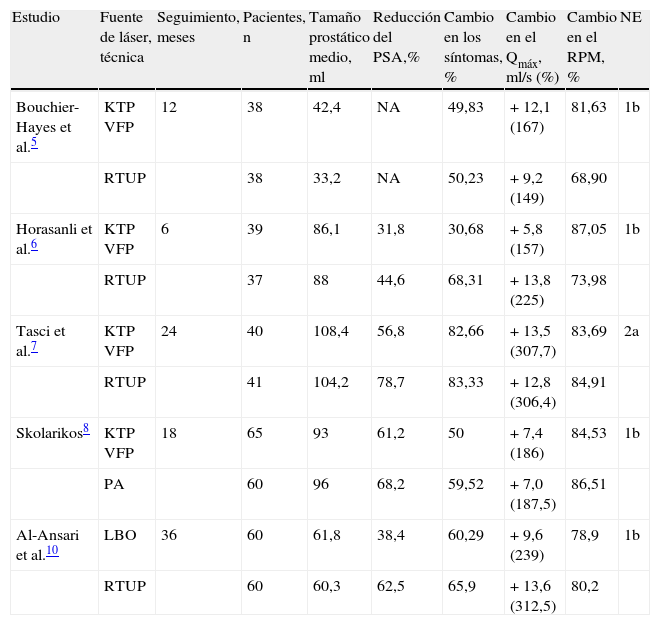
Task: Click the 'NE' column header
Action: click(x=631, y=18)
